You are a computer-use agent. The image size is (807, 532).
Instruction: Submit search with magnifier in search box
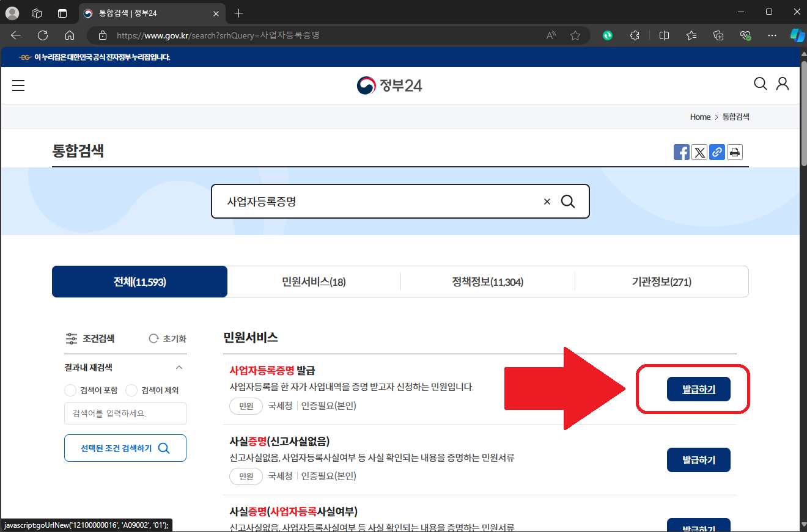pyautogui.click(x=568, y=202)
